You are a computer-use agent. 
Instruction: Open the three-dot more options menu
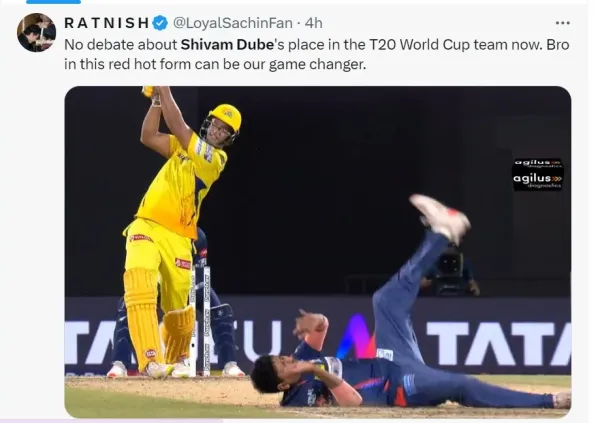562,23
